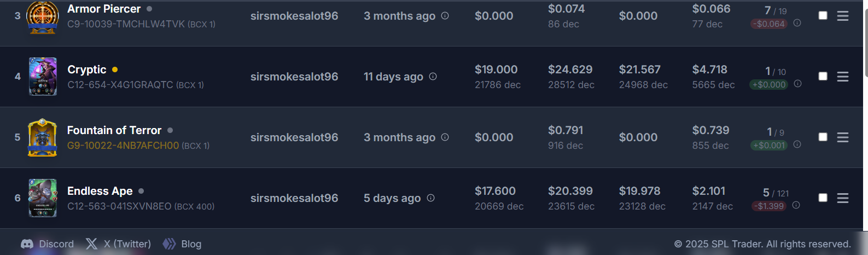868x255 pixels.
Task: Open the Armor Piercer row actions menu
Action: [x=843, y=16]
